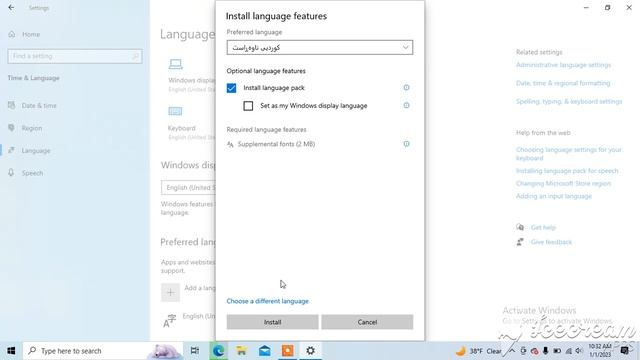Open Task View from taskbar

click(x=195, y=351)
